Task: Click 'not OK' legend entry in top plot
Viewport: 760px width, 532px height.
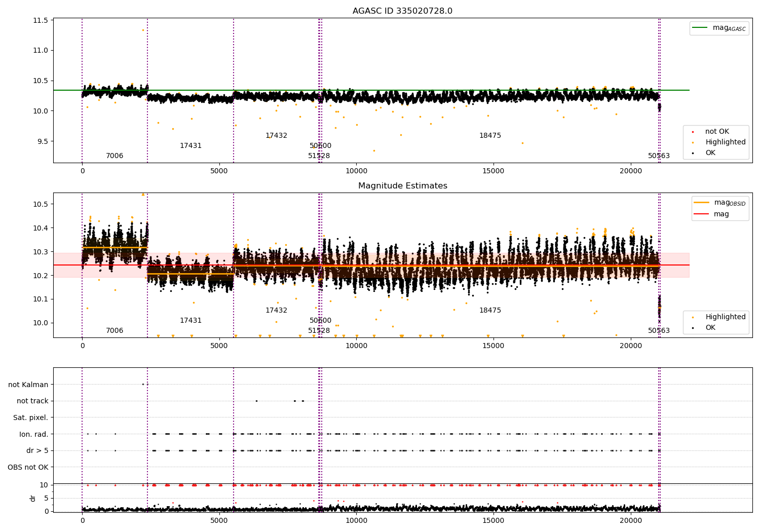Action: pyautogui.click(x=711, y=132)
